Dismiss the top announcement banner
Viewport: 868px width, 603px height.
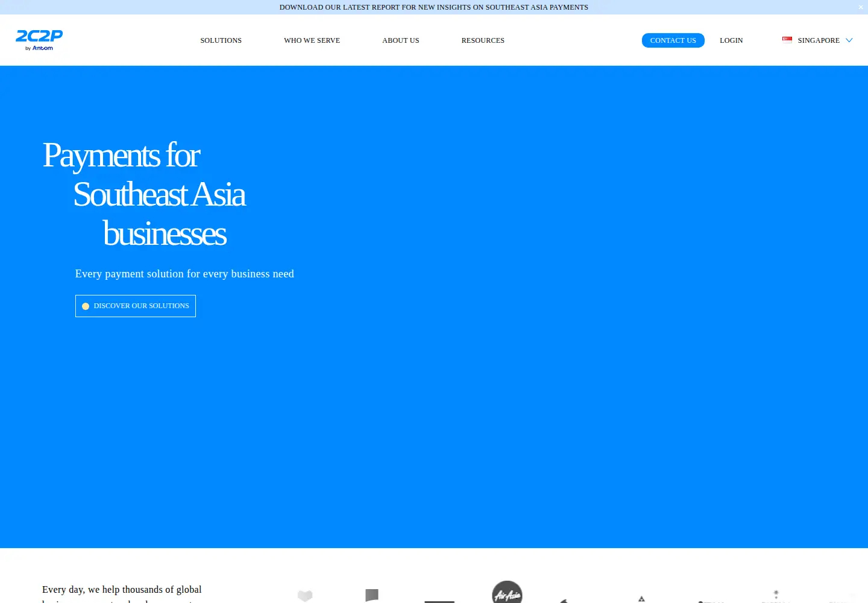pos(861,7)
